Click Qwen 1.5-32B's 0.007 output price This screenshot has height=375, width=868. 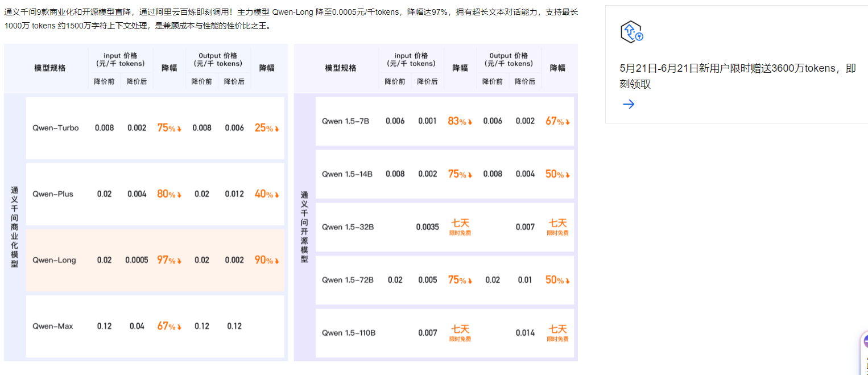click(525, 227)
